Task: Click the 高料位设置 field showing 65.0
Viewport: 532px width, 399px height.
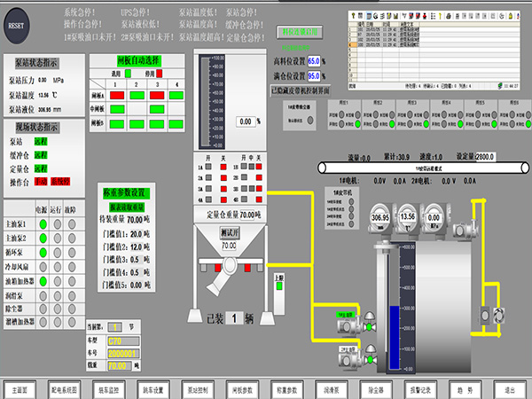Action: point(314,61)
